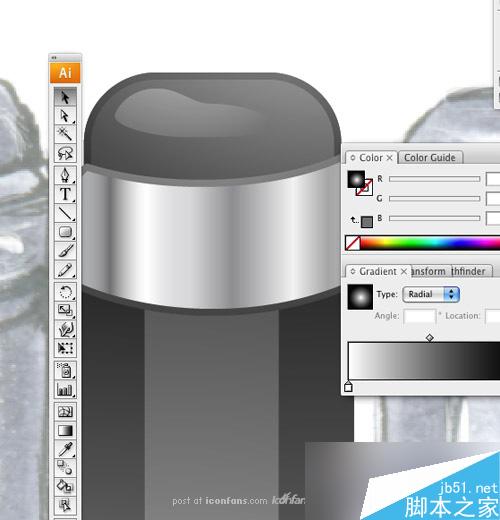Open the Color Guide tab
The image size is (500, 520).
click(430, 158)
